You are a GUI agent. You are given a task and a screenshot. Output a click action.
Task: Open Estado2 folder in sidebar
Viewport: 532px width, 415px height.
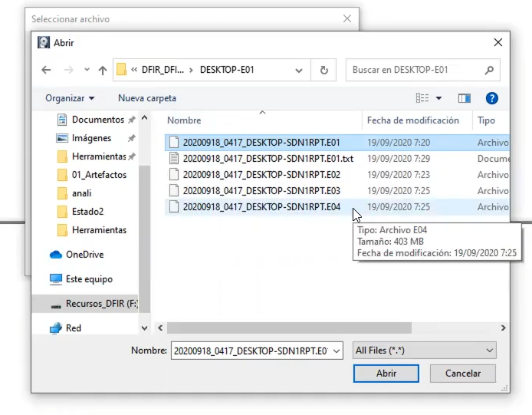tap(87, 211)
